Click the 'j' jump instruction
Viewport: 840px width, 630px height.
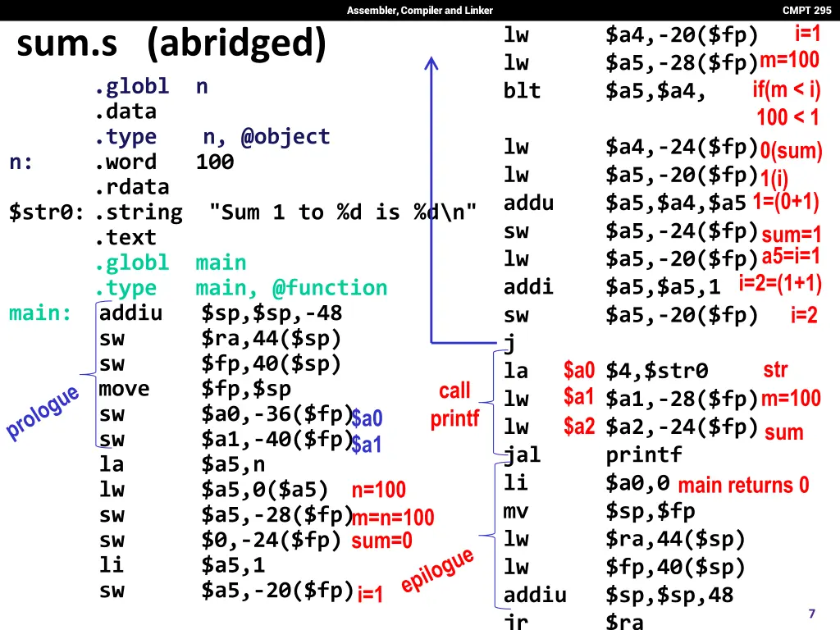click(509, 344)
